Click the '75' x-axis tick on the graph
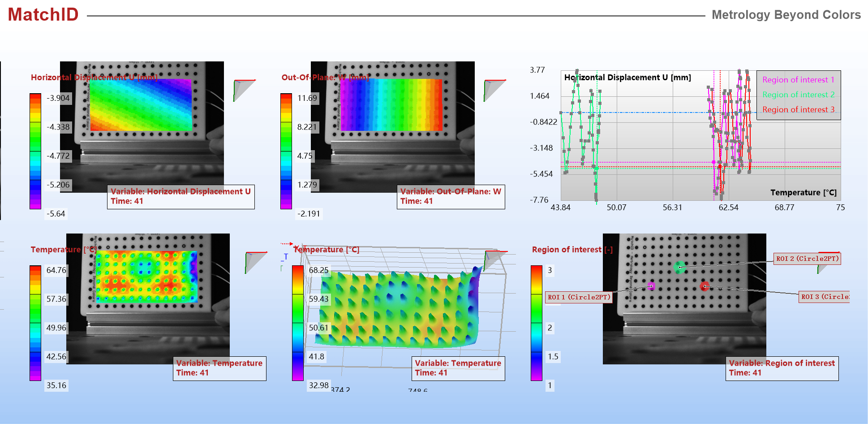This screenshot has height=424, width=868. [x=841, y=208]
